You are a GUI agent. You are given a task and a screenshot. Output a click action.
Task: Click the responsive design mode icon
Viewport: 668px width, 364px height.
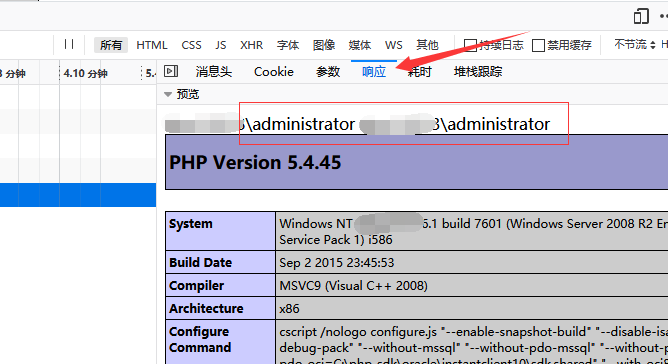coord(641,16)
